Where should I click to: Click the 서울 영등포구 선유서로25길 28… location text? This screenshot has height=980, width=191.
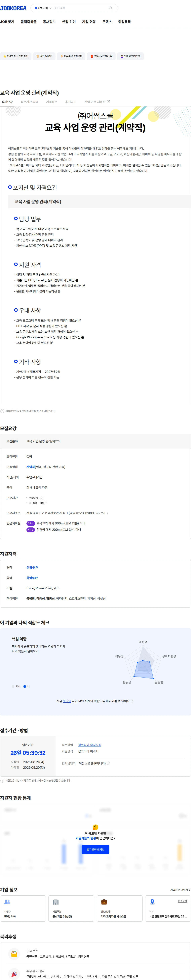[x=168, y=916]
